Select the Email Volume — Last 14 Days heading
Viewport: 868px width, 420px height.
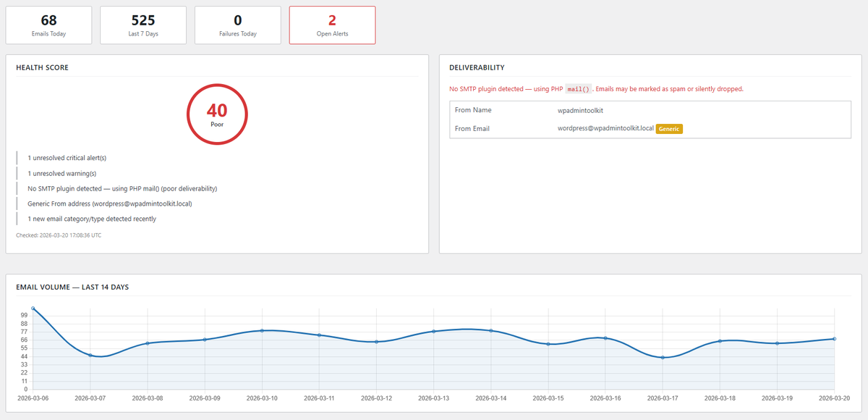(72, 287)
